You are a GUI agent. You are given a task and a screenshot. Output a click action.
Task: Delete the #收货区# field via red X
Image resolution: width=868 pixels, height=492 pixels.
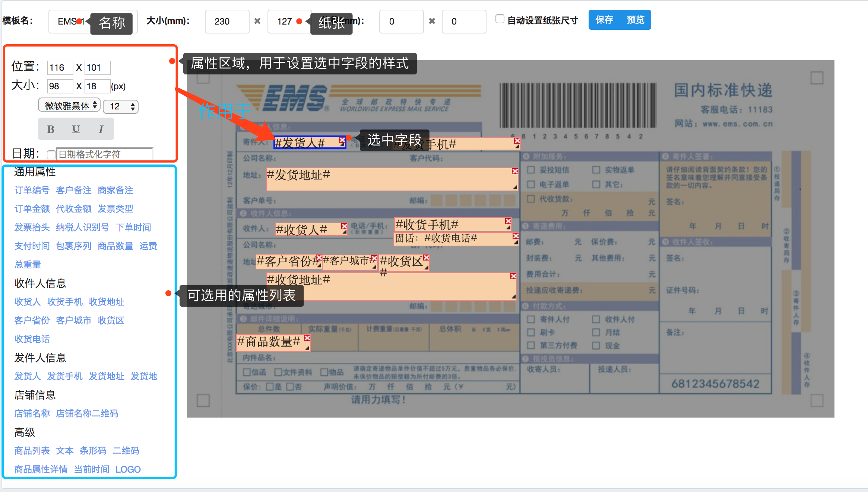pyautogui.click(x=426, y=258)
